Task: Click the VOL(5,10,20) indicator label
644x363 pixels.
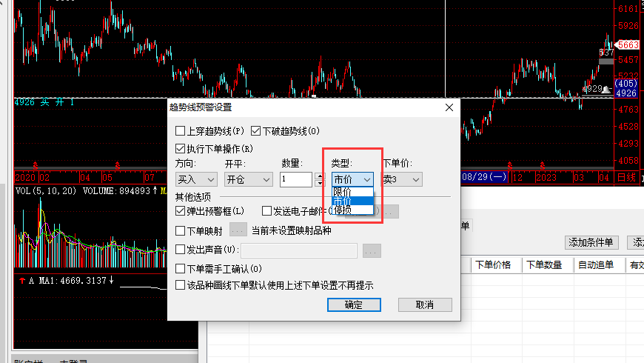Action: 46,190
